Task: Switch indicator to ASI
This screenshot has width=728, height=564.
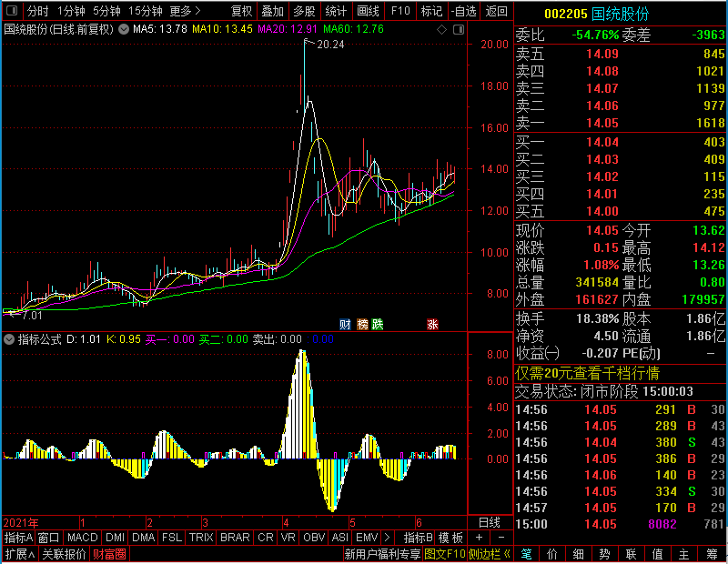Action: pos(339,538)
